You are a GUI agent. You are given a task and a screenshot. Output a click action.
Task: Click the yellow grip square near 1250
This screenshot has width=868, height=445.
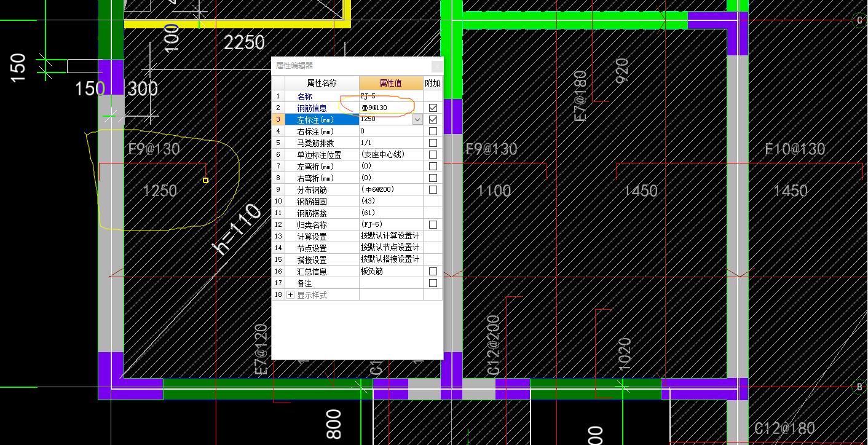(205, 180)
